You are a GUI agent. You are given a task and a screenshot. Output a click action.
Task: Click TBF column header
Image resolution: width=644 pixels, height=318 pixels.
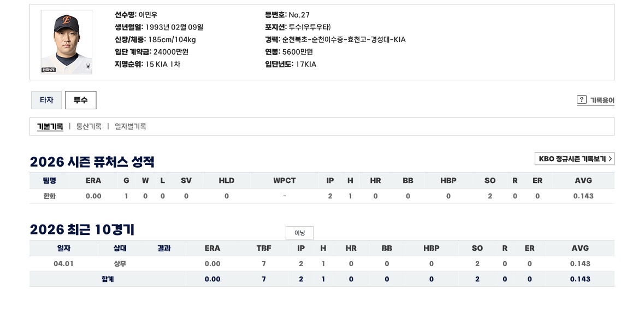click(x=264, y=248)
